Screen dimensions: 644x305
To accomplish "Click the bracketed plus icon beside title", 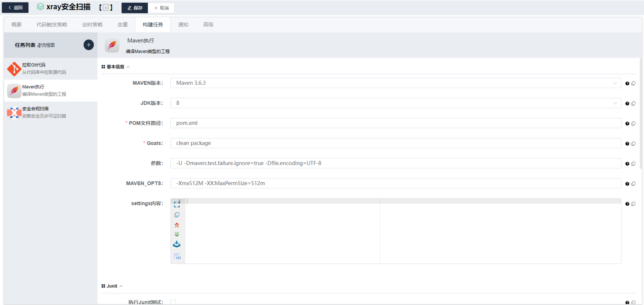I will point(106,8).
